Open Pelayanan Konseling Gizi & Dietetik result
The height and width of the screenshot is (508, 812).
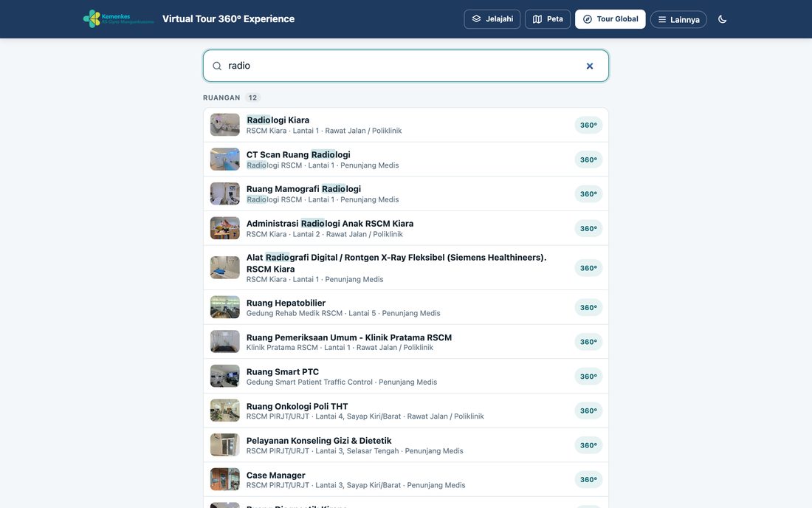pyautogui.click(x=406, y=445)
